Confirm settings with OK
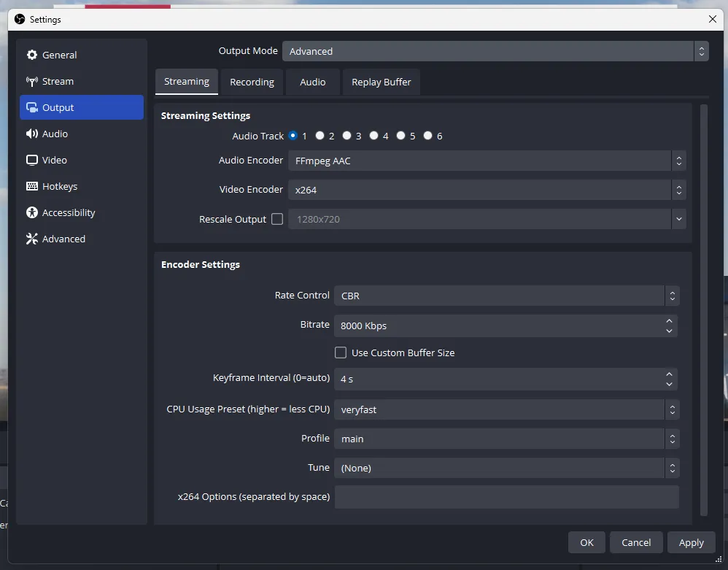 (586, 542)
